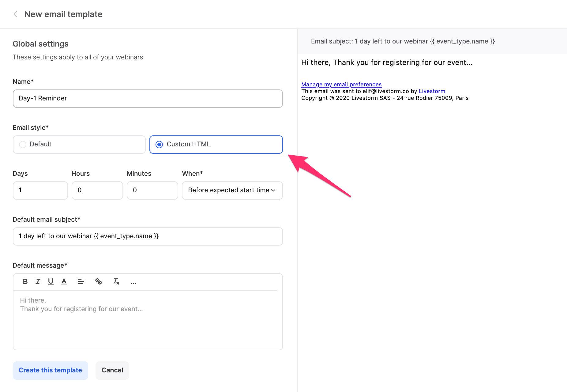Change 'Before expected start time' selection
The height and width of the screenshot is (392, 567).
(x=232, y=190)
